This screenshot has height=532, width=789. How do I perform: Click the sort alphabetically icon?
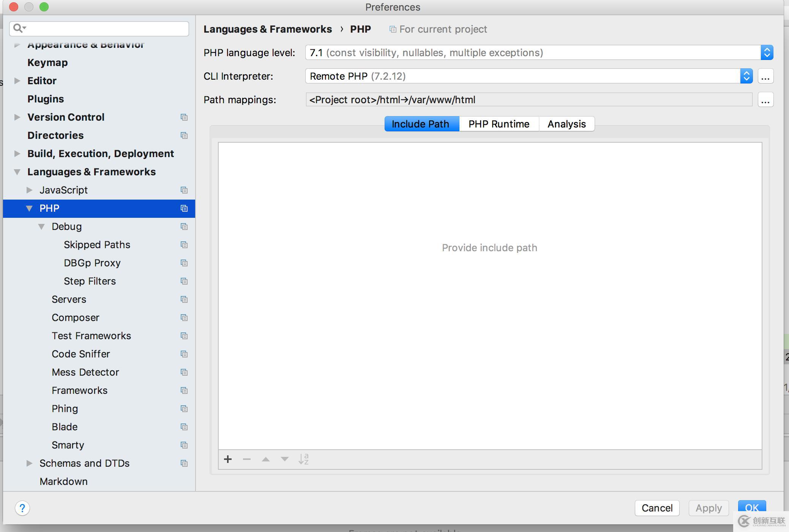click(x=304, y=459)
